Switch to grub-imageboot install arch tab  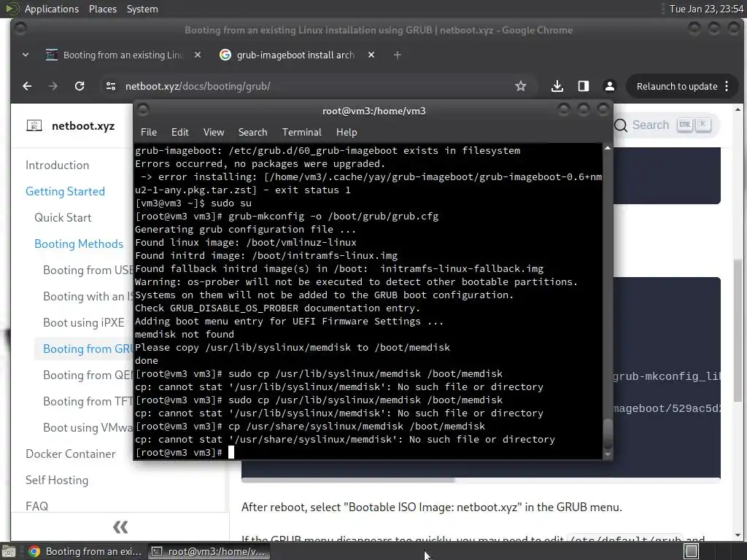[x=295, y=55]
